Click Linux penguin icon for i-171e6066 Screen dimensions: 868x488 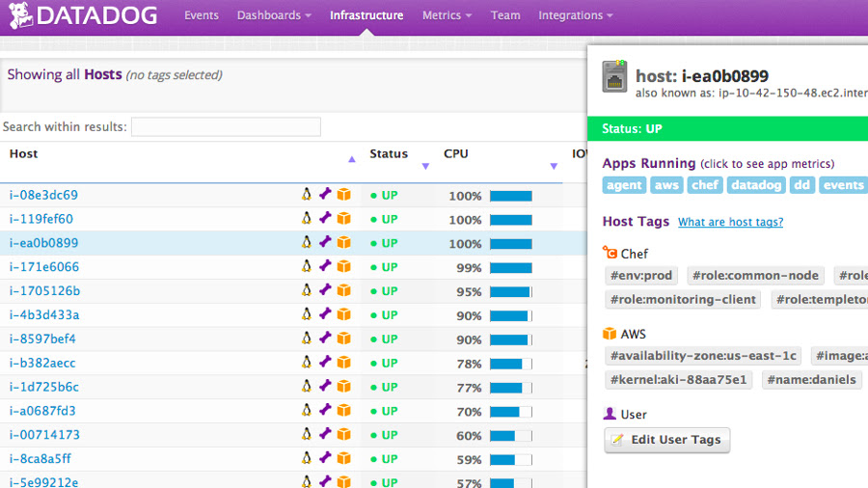coord(306,266)
